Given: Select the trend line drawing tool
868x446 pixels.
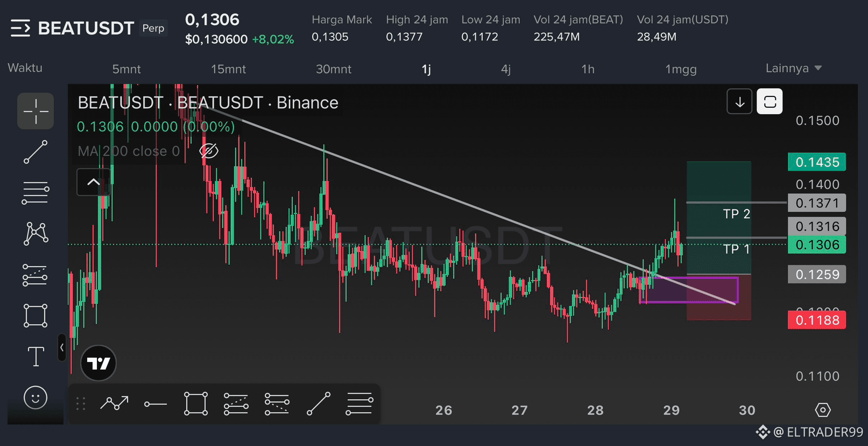Looking at the screenshot, I should (36, 152).
